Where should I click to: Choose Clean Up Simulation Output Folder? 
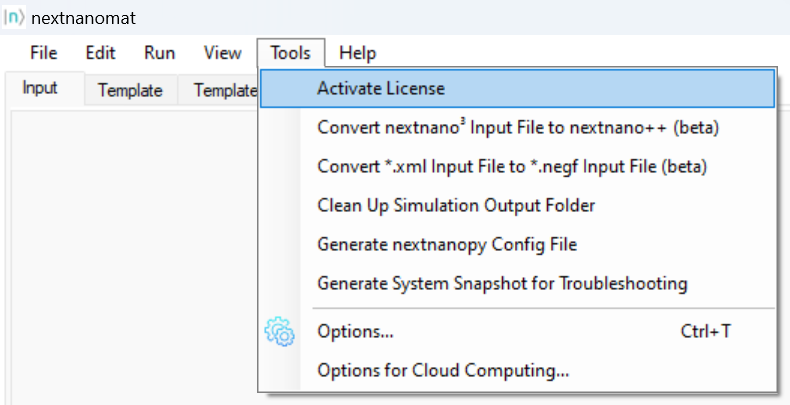456,205
